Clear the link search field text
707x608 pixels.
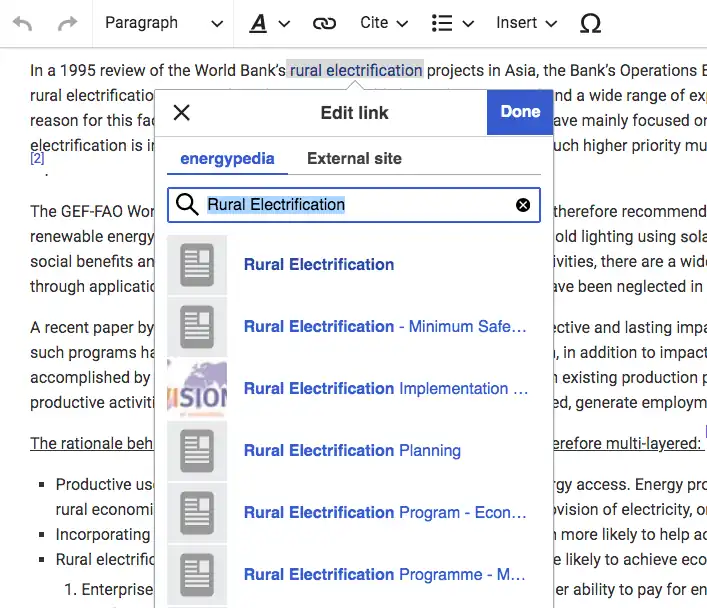(x=523, y=205)
